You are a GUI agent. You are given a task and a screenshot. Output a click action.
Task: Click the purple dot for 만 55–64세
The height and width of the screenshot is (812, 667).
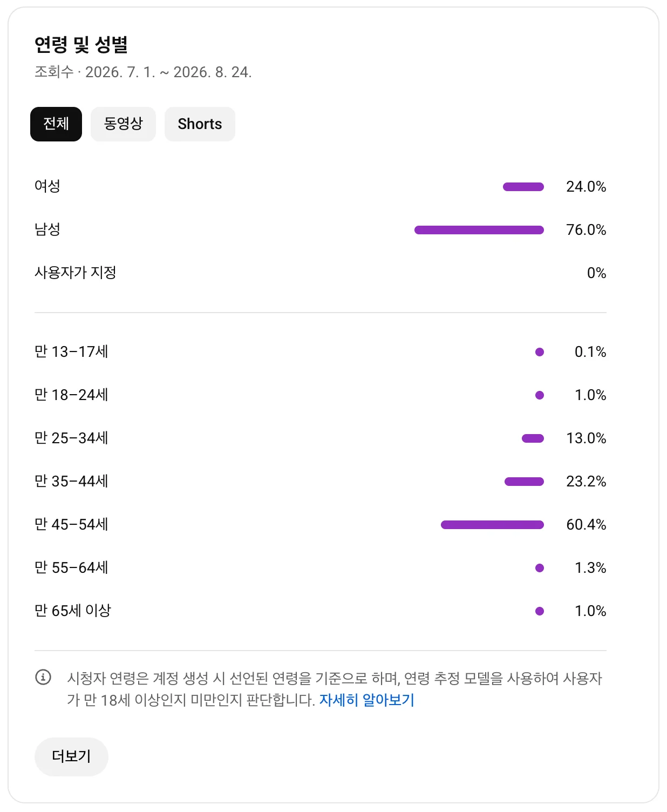pos(540,568)
